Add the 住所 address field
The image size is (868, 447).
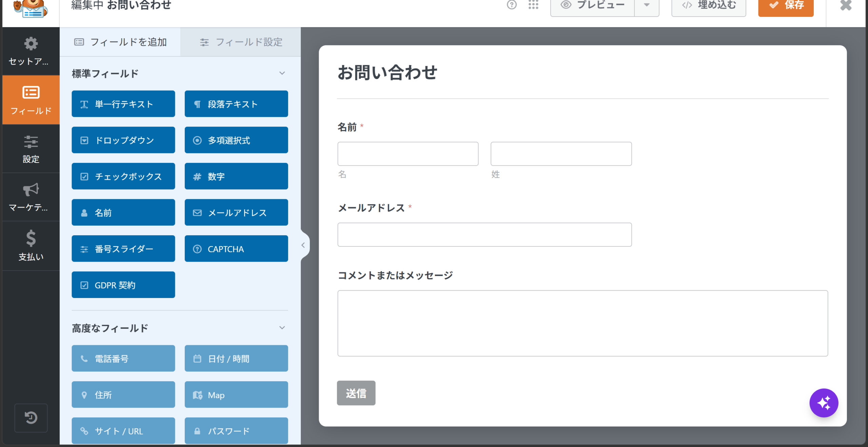point(123,395)
